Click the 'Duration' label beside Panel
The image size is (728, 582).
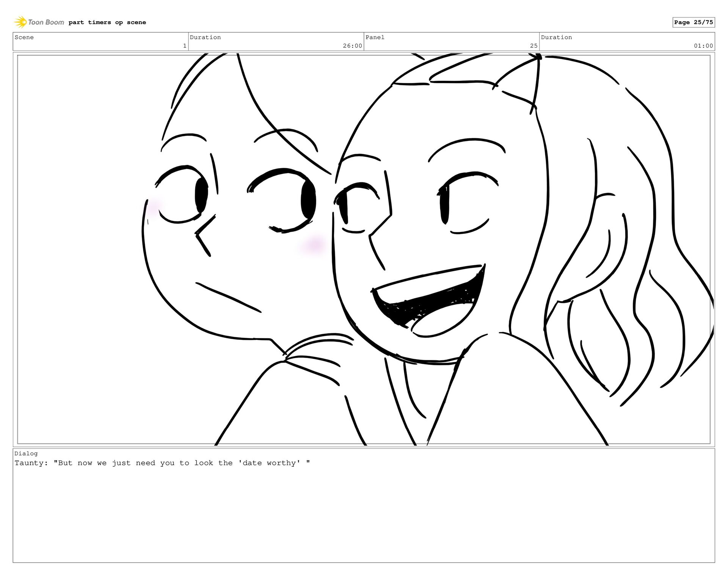click(556, 37)
